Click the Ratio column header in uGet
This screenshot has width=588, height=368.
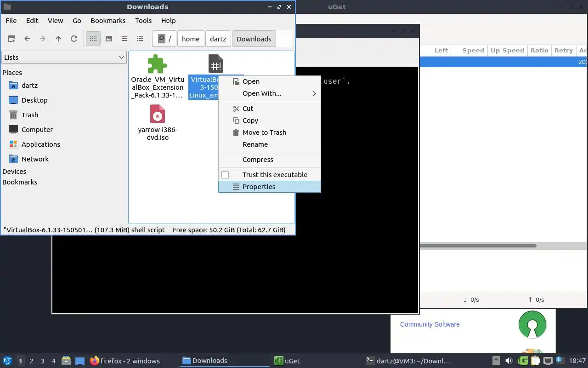pyautogui.click(x=539, y=51)
